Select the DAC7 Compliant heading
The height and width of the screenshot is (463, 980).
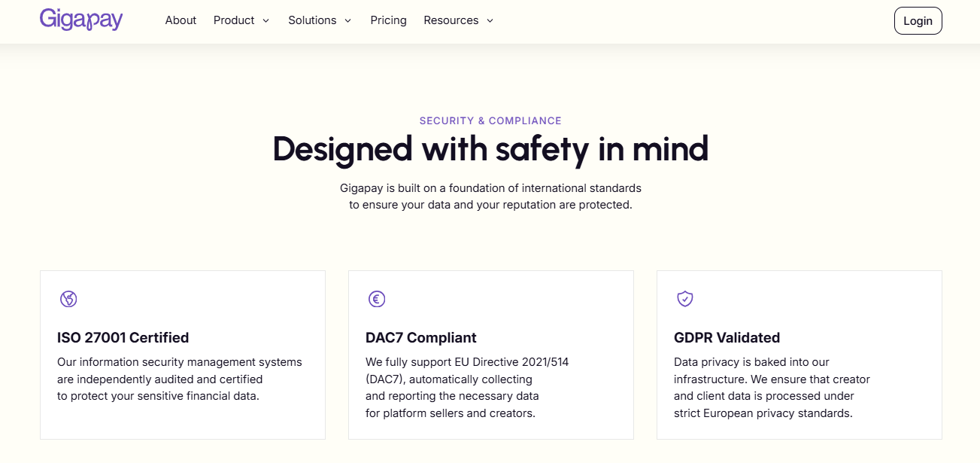pyautogui.click(x=421, y=337)
